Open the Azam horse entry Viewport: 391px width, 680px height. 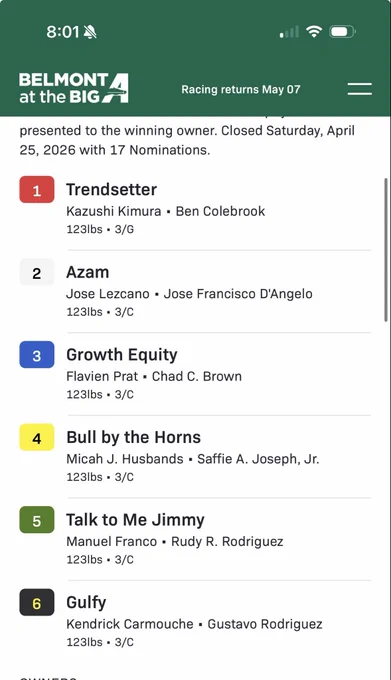tap(195, 291)
